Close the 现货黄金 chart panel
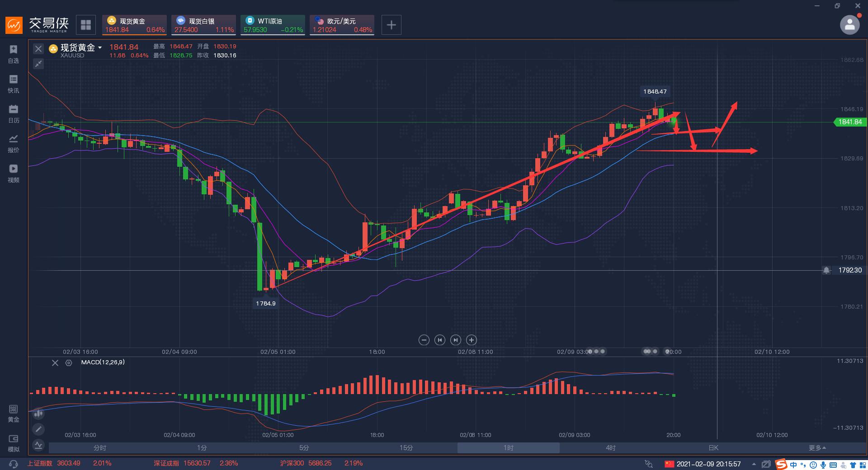This screenshot has height=470, width=868. pyautogui.click(x=38, y=49)
